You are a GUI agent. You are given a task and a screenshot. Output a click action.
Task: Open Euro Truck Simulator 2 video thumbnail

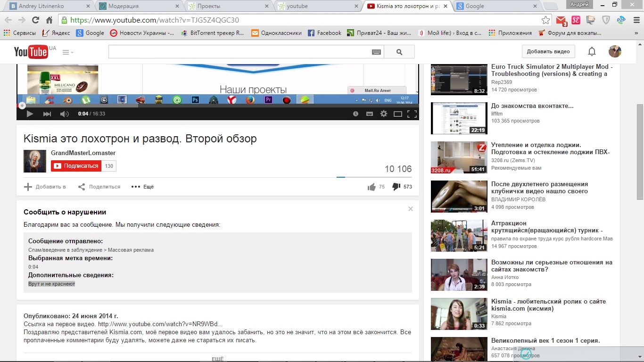(459, 80)
